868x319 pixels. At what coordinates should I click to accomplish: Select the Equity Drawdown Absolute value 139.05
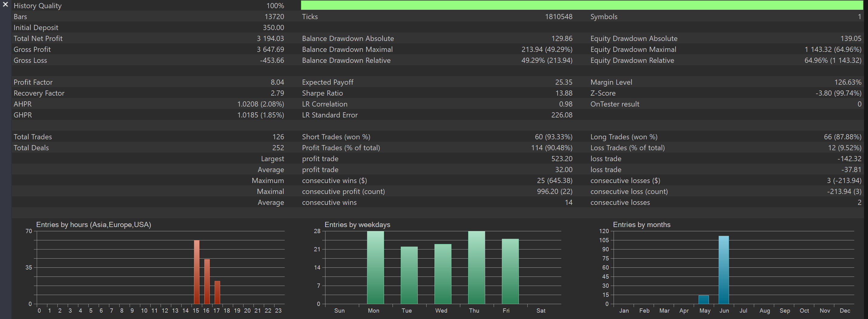pyautogui.click(x=851, y=39)
